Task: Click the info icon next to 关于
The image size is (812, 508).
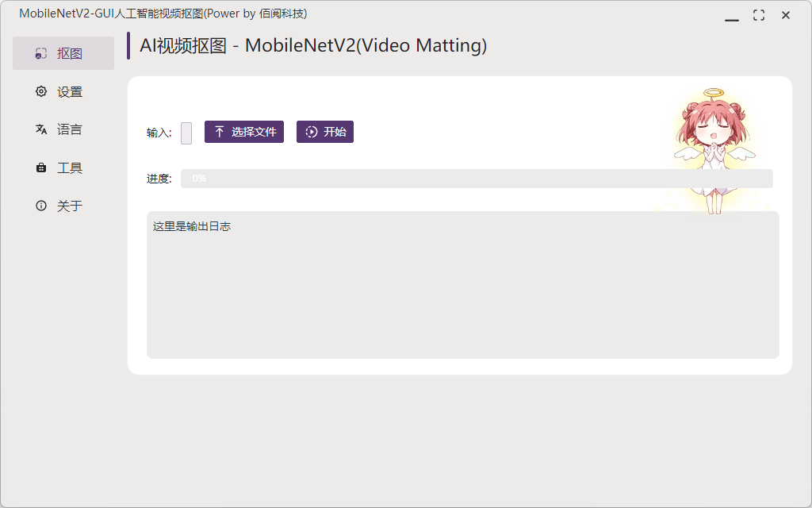Action: click(40, 205)
